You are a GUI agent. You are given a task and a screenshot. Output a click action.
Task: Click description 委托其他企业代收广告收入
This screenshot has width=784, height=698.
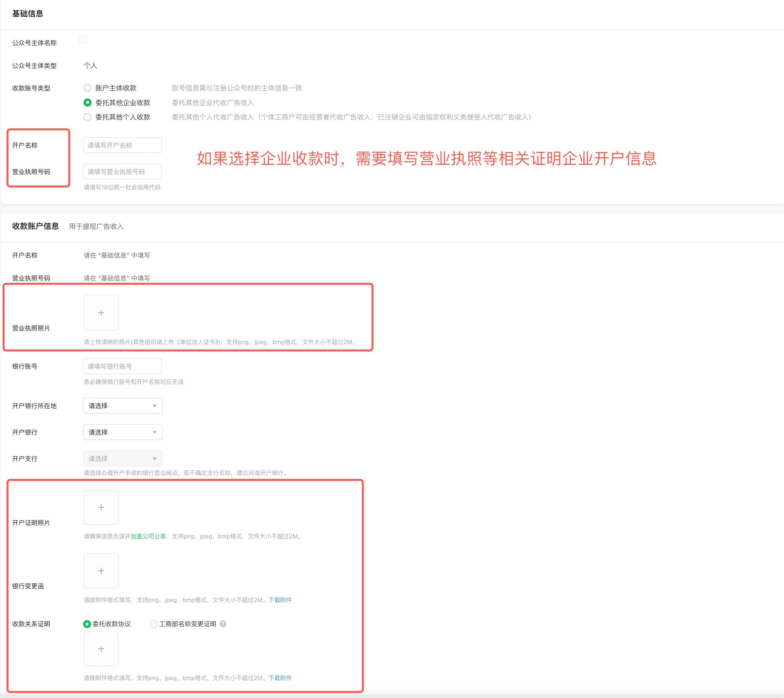(213, 103)
